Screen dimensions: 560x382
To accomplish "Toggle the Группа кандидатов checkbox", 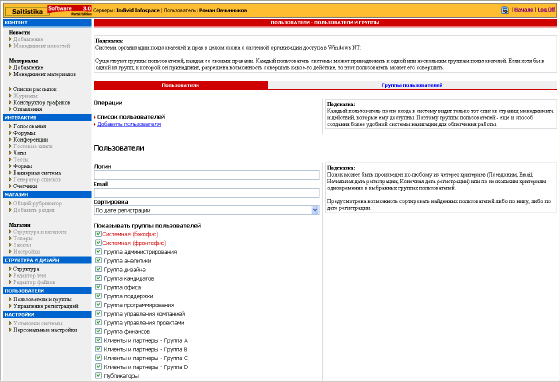I will tap(98, 278).
